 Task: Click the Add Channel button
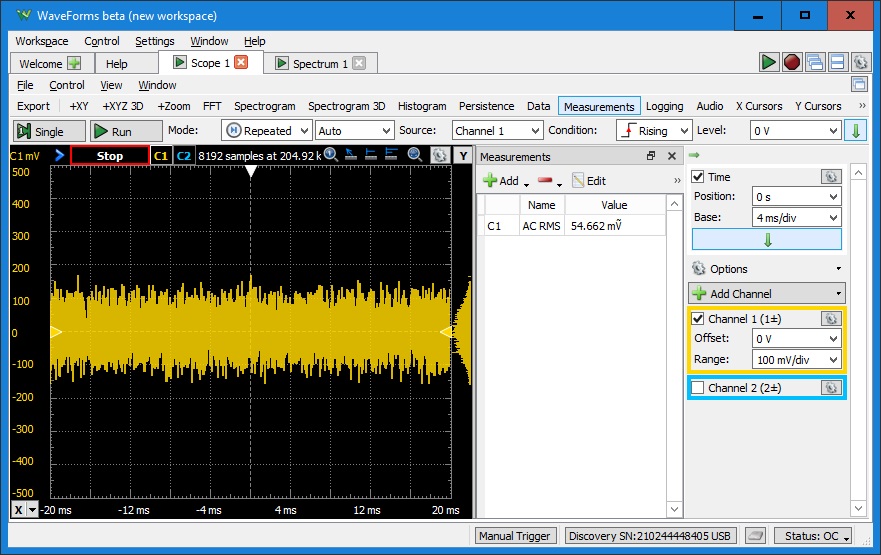click(x=766, y=294)
